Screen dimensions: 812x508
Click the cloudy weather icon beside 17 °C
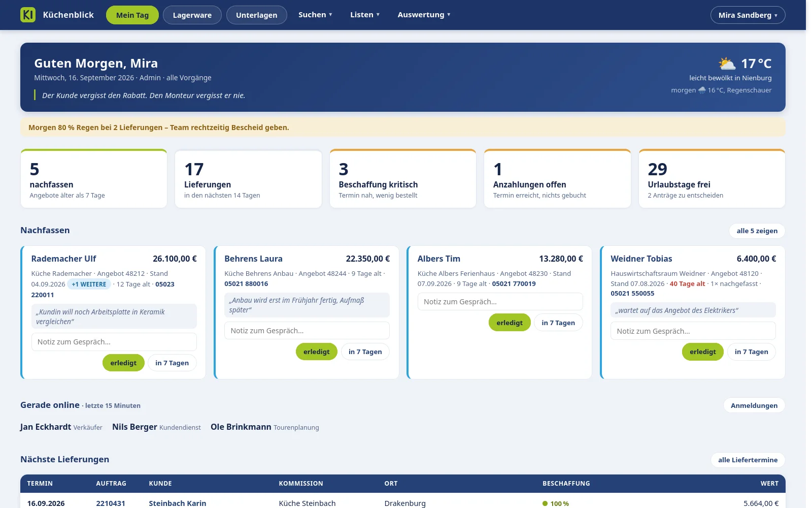[x=727, y=63]
